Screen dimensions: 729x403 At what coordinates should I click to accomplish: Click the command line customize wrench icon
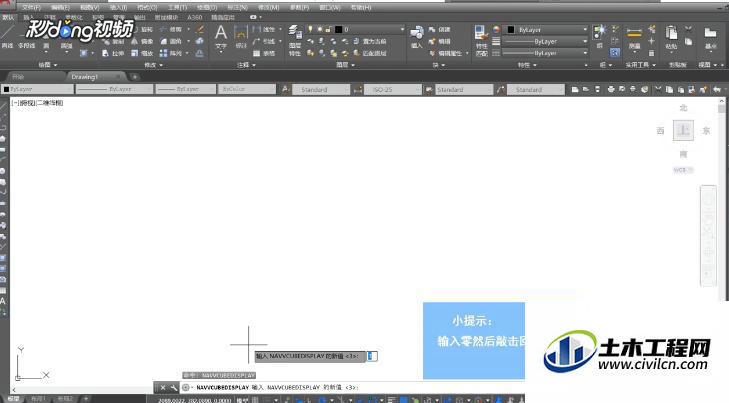tap(173, 387)
